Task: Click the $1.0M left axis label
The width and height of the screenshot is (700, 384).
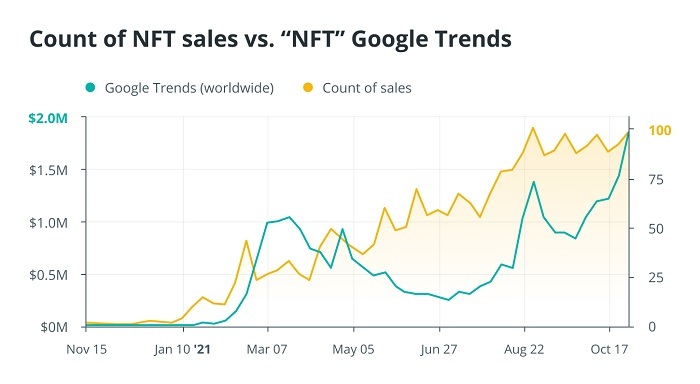Action: (x=48, y=222)
